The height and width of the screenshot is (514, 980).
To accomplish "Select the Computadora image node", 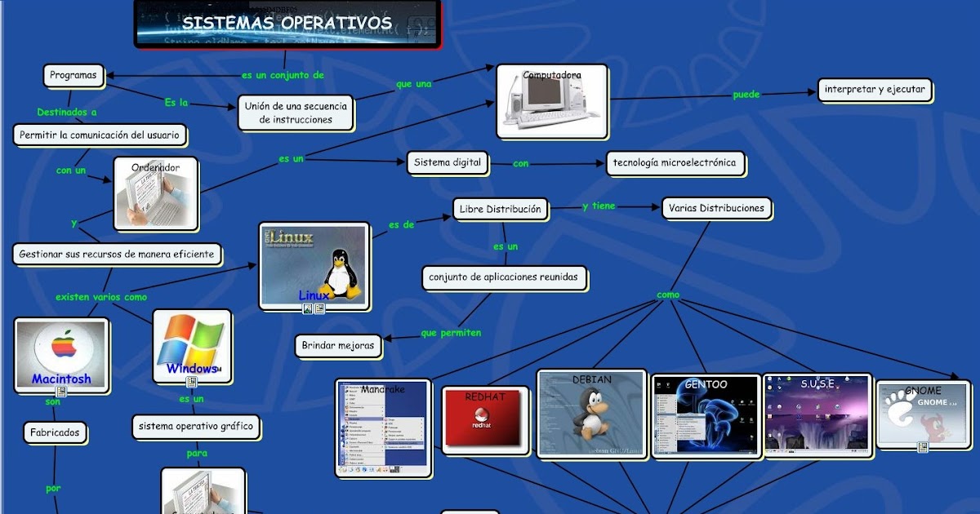I will pos(552,101).
